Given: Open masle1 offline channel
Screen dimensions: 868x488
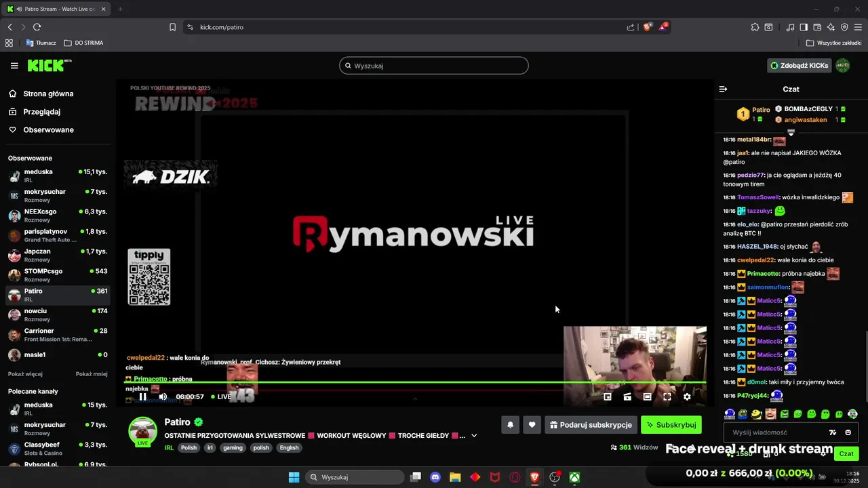Looking at the screenshot, I should click(58, 354).
